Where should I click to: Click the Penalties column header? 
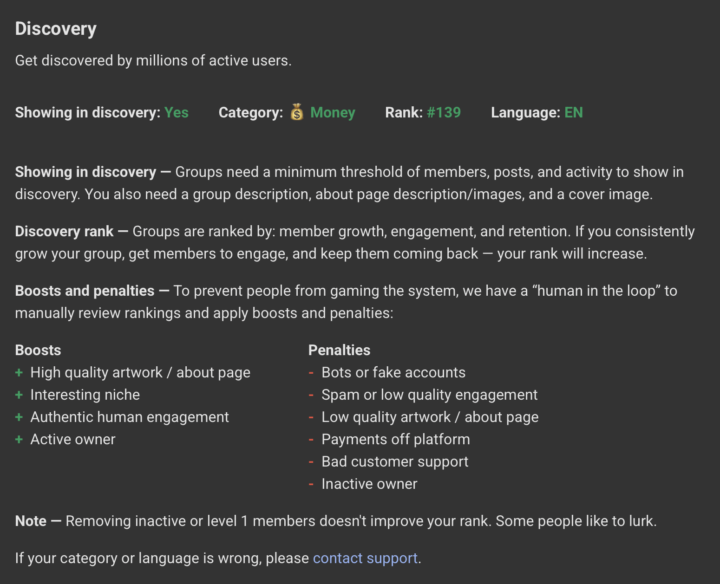(x=339, y=350)
